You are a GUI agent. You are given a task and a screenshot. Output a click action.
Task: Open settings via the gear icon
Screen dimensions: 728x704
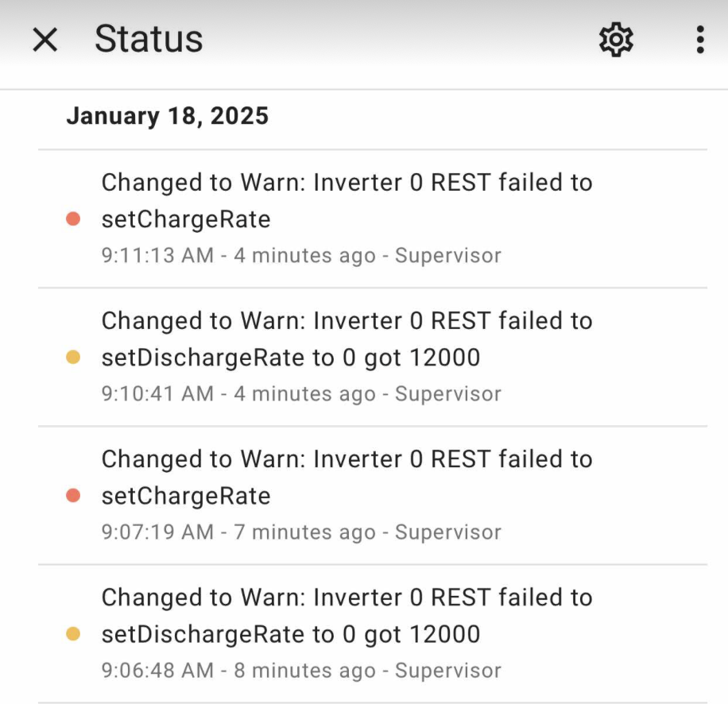[x=616, y=40]
